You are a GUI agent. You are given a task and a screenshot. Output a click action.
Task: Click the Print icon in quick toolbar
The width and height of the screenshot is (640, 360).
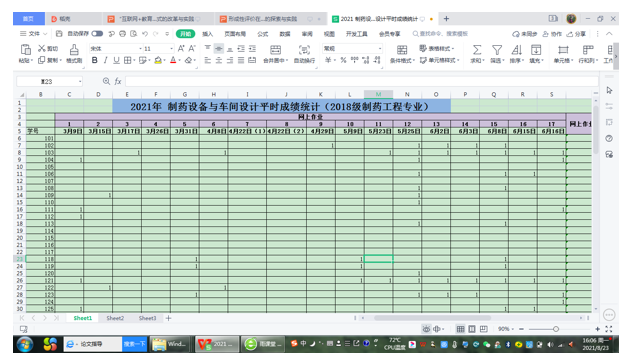pyautogui.click(x=122, y=33)
